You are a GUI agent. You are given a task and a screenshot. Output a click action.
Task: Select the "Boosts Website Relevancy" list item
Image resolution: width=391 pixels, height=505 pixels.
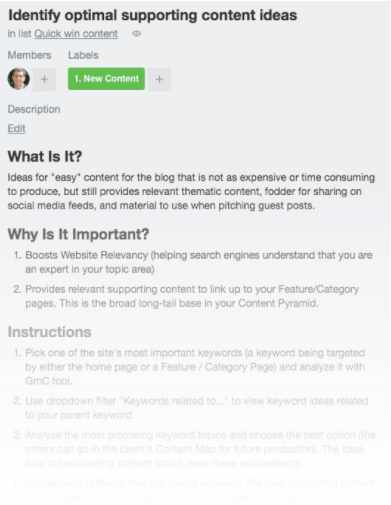(193, 262)
